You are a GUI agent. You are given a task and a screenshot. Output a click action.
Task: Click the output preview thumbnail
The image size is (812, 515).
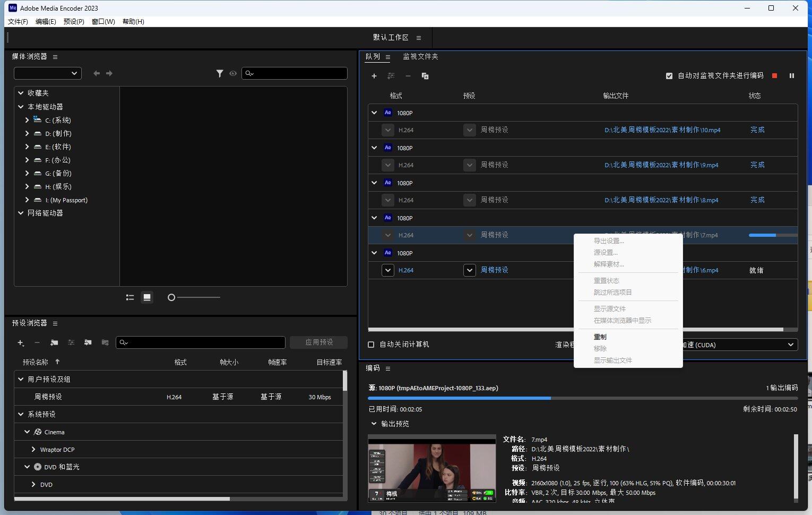[x=432, y=468]
